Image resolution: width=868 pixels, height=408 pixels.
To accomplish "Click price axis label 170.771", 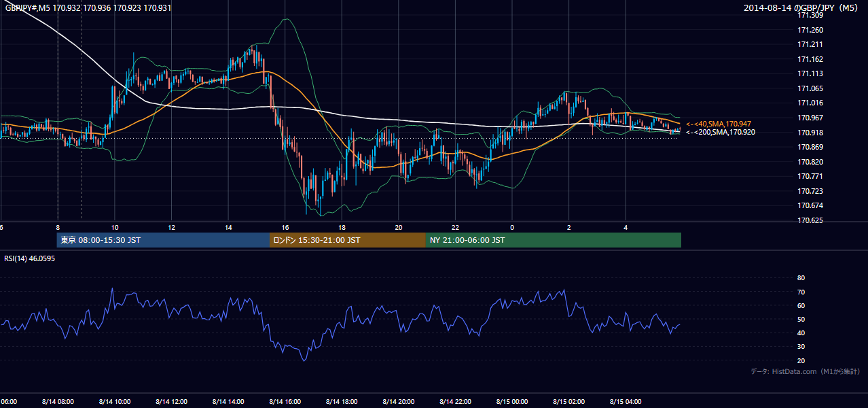I will (810, 176).
